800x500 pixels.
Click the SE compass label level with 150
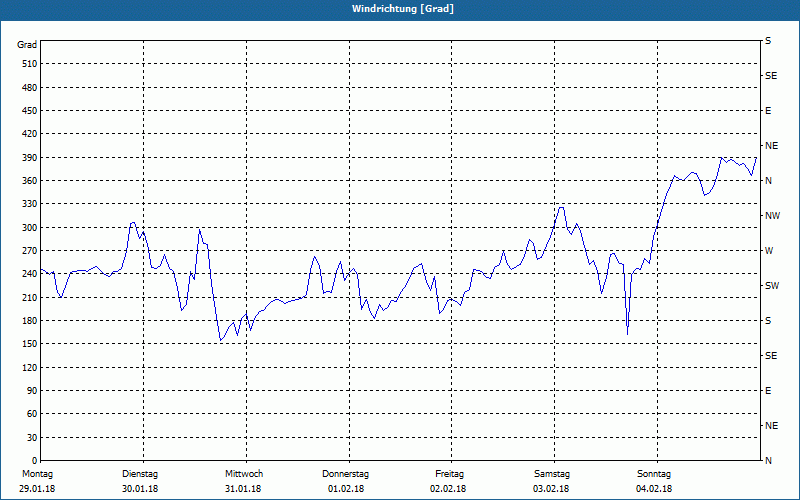(771, 356)
